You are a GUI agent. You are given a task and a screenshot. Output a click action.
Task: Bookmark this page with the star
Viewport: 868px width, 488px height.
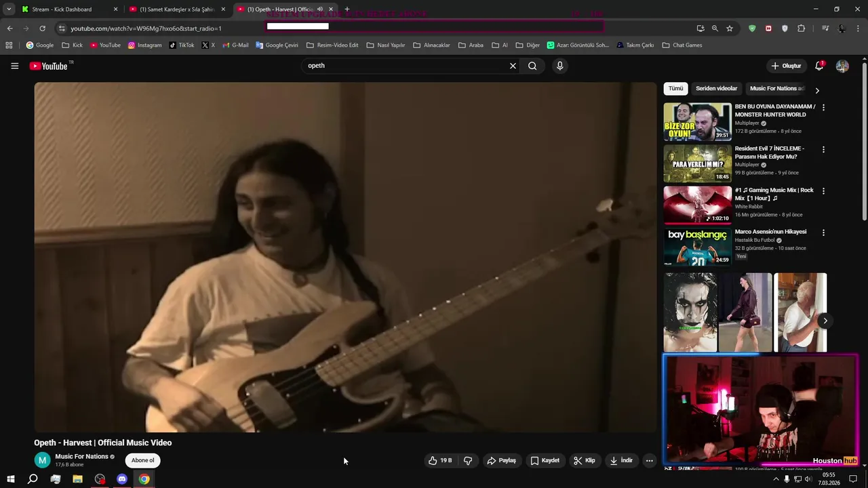[x=730, y=28]
